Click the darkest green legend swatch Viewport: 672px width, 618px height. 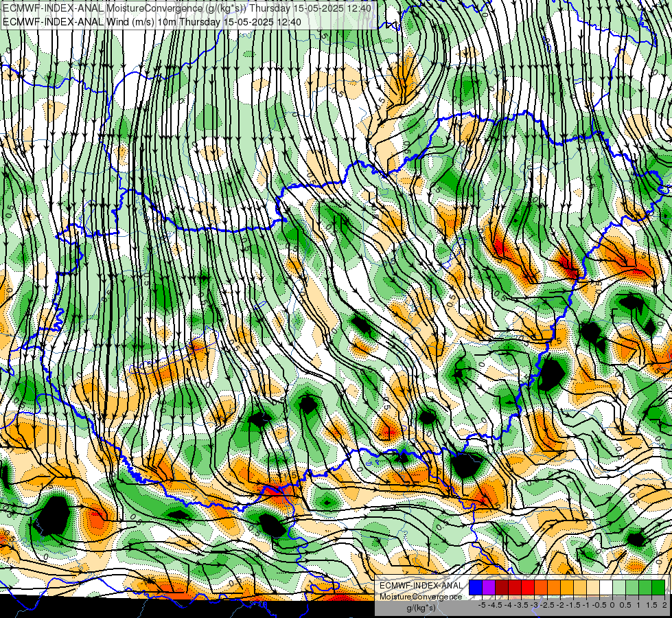[x=658, y=588]
